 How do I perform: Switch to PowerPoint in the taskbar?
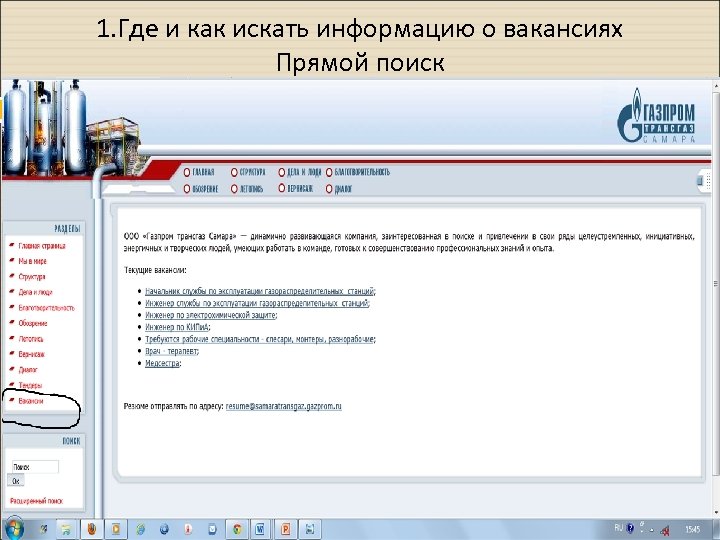[285, 529]
